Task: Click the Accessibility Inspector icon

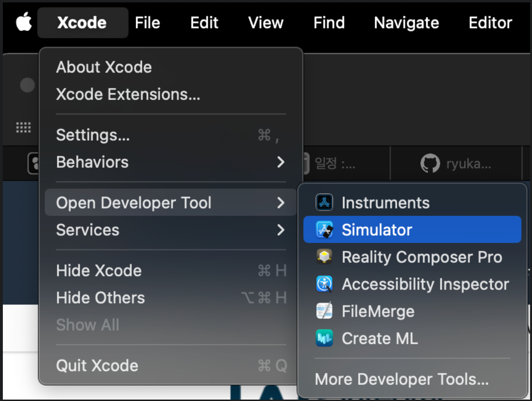Action: click(324, 284)
